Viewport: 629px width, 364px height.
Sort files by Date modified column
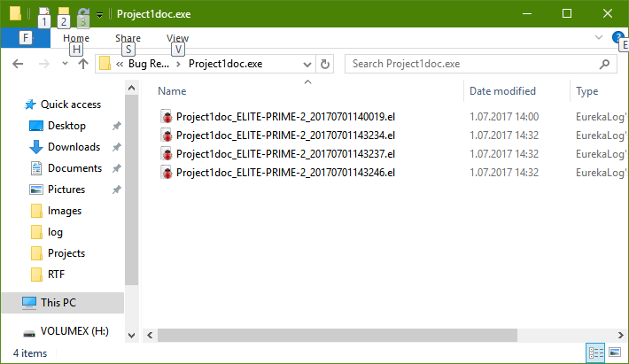502,91
